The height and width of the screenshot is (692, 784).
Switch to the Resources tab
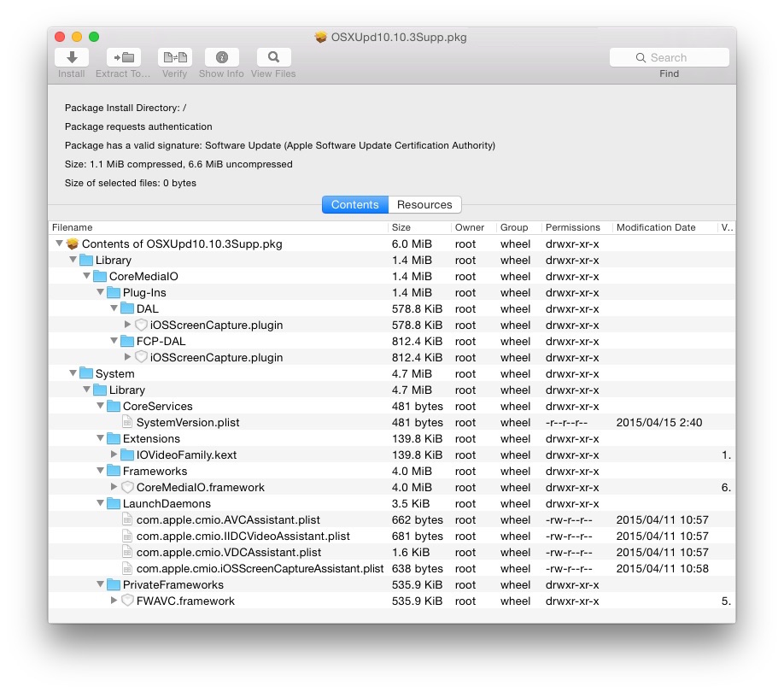pos(424,204)
